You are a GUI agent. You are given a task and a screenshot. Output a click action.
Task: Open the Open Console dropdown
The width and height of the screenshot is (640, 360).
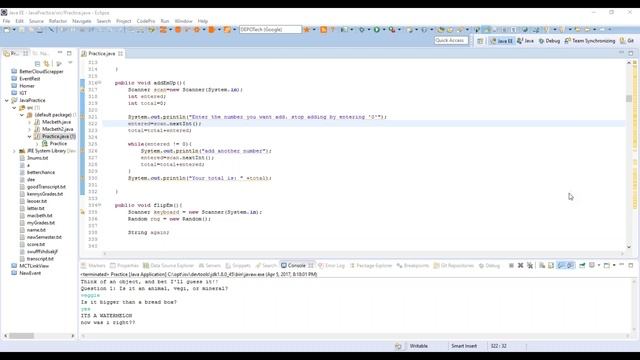pos(614,265)
